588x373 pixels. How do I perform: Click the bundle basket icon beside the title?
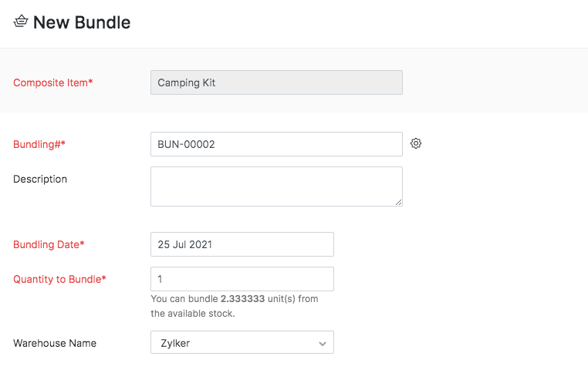pyautogui.click(x=21, y=22)
